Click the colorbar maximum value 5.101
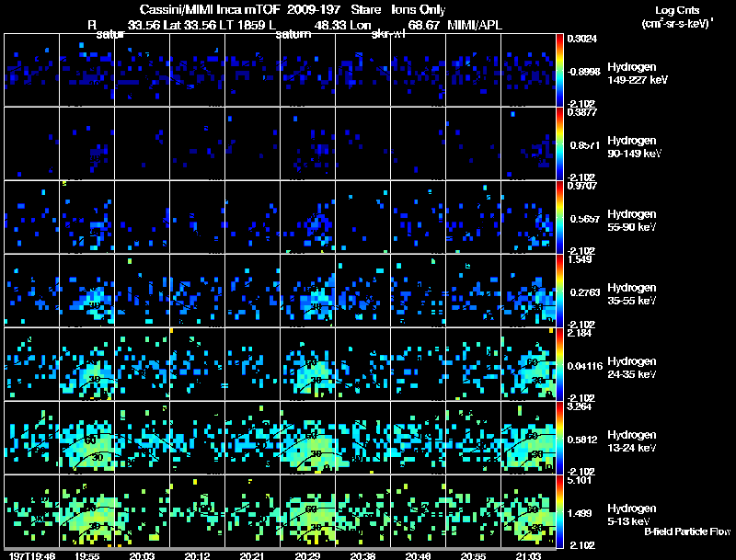 pos(580,480)
